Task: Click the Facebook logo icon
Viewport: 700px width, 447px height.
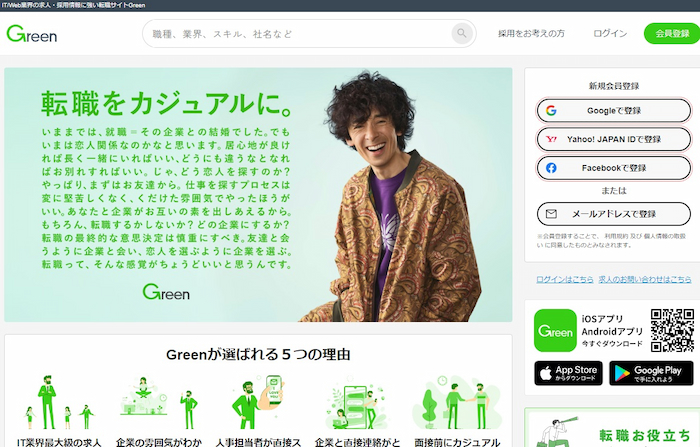Action: (x=551, y=168)
